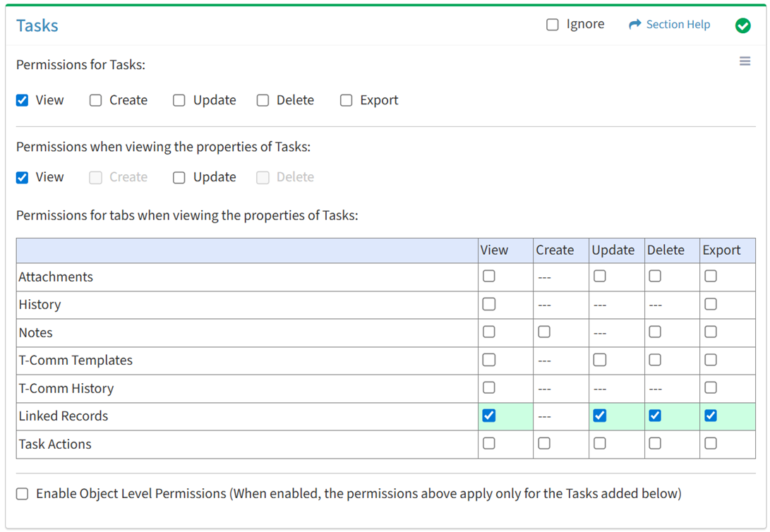Check Update under Tasks properties permissions
770x532 pixels.
[x=179, y=178]
